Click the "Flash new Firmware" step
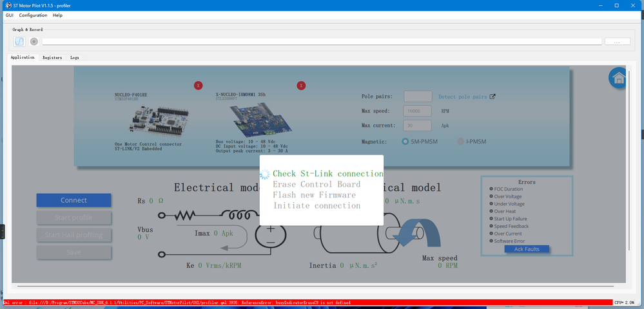The height and width of the screenshot is (309, 644). [x=314, y=195]
